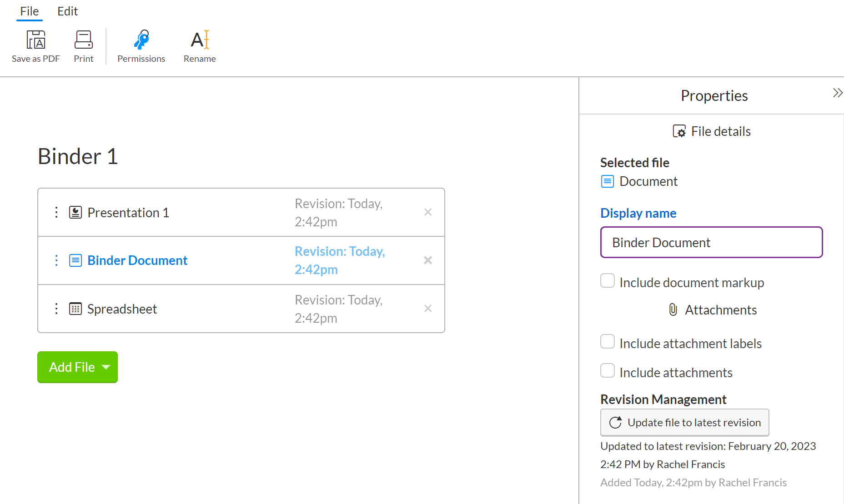Select the Rename tool
This screenshot has height=504, width=844.
point(199,40)
